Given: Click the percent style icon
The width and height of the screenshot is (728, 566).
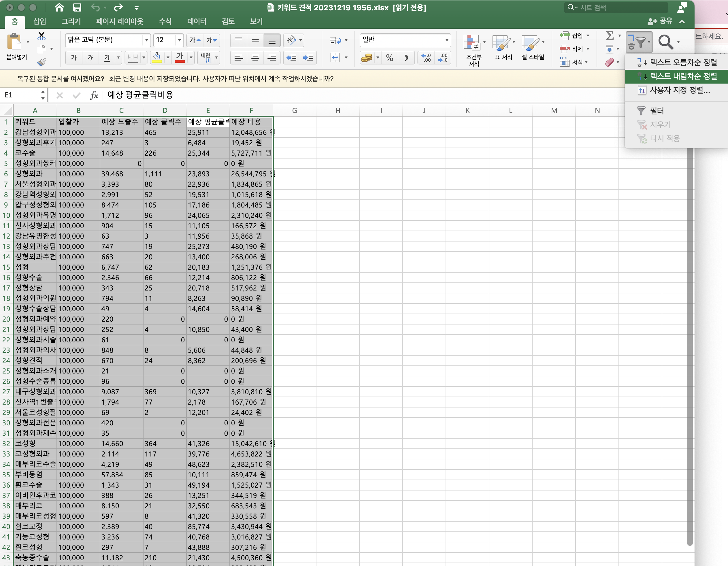Looking at the screenshot, I should [389, 58].
